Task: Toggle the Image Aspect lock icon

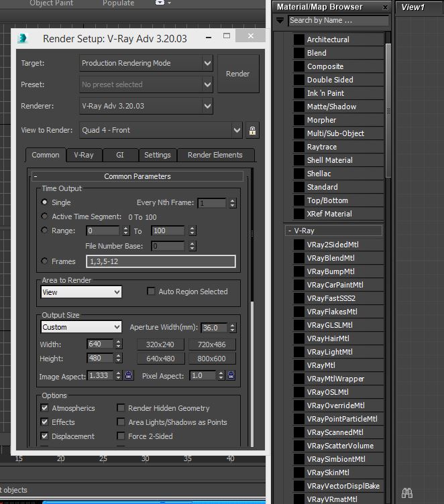Action: pos(129,375)
